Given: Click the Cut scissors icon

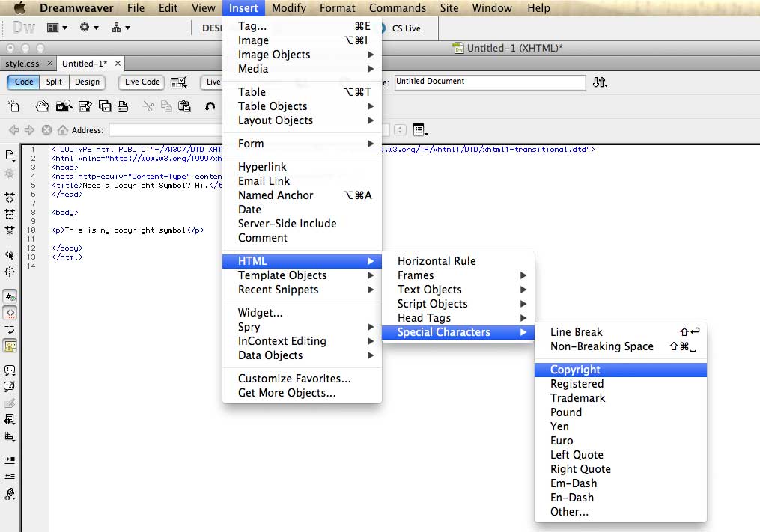Looking at the screenshot, I should click(148, 106).
